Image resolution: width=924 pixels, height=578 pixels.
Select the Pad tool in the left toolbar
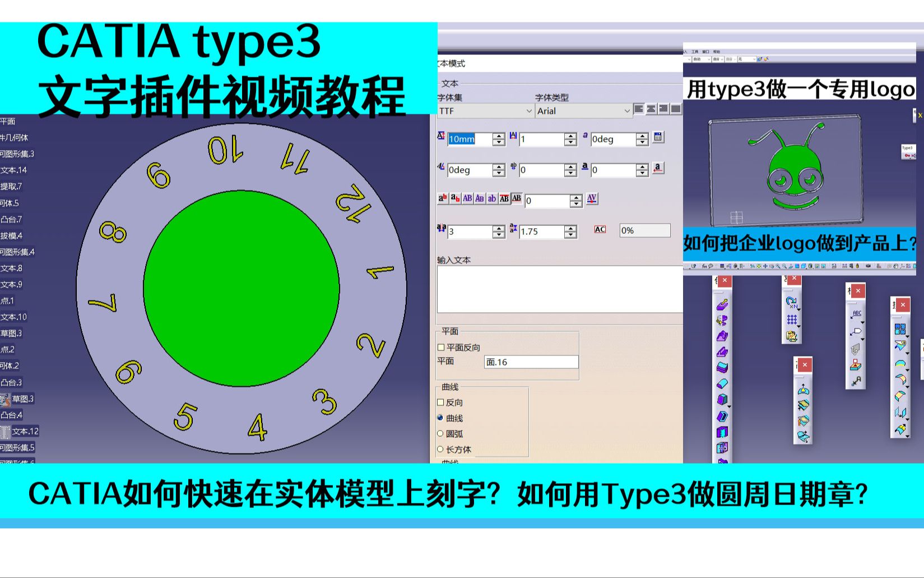coord(722,304)
